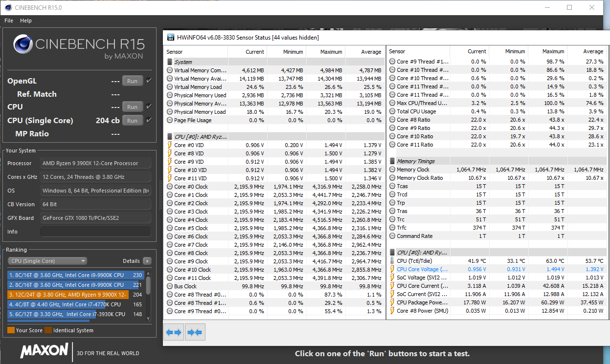Click the icon beside Page File Usage
This screenshot has height=364, width=610.
[x=170, y=120]
